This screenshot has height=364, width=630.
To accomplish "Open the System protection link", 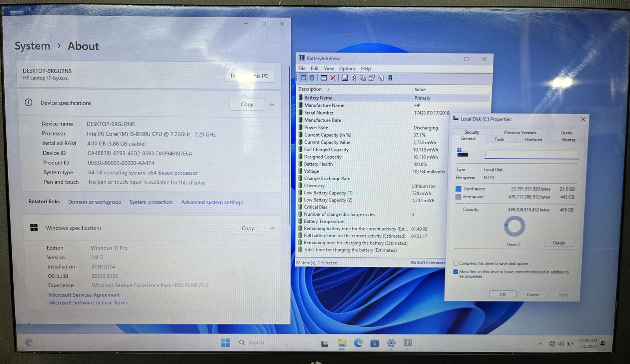I will pyautogui.click(x=151, y=202).
